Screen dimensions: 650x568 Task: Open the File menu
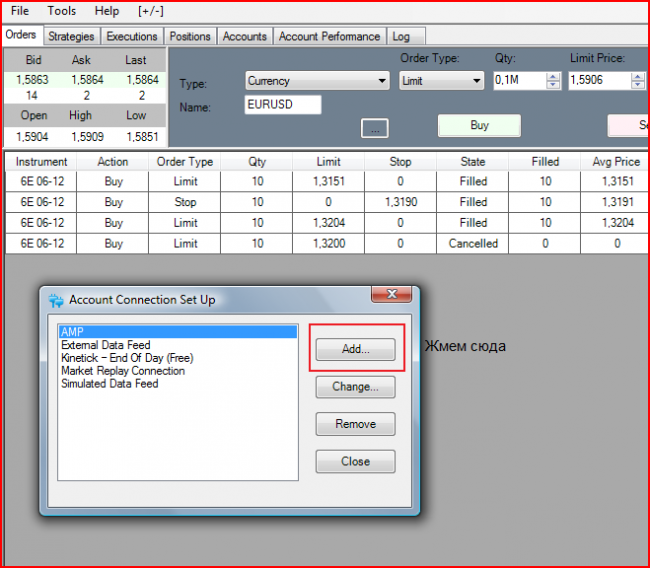pos(20,11)
